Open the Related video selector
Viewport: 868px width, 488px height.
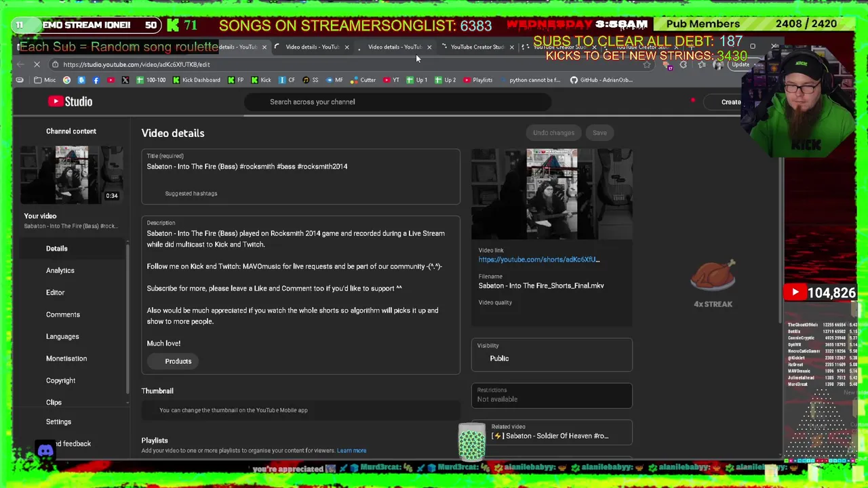552,432
